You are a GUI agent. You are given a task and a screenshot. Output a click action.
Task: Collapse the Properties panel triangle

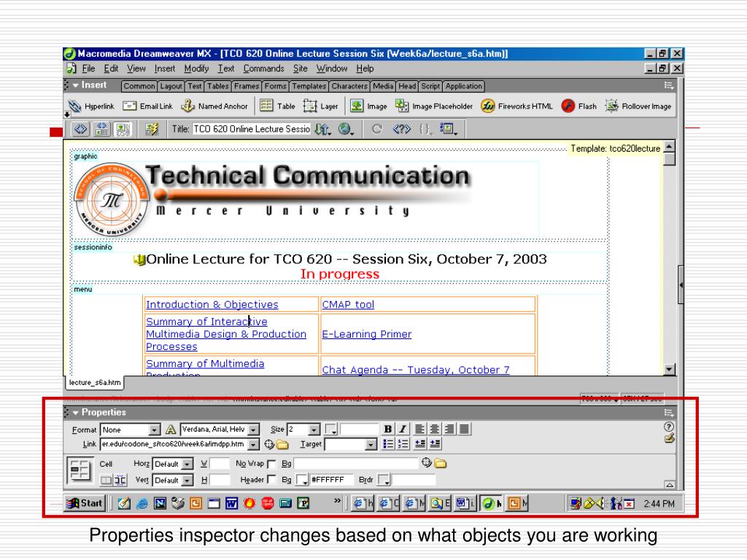click(x=75, y=413)
